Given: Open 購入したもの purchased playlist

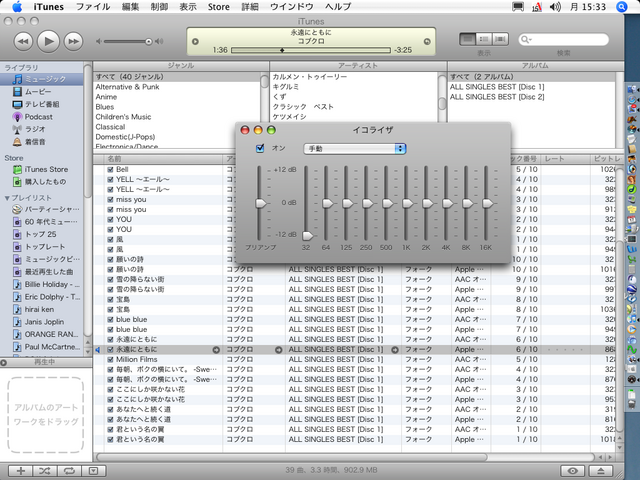Looking at the screenshot, I should click(x=41, y=182).
